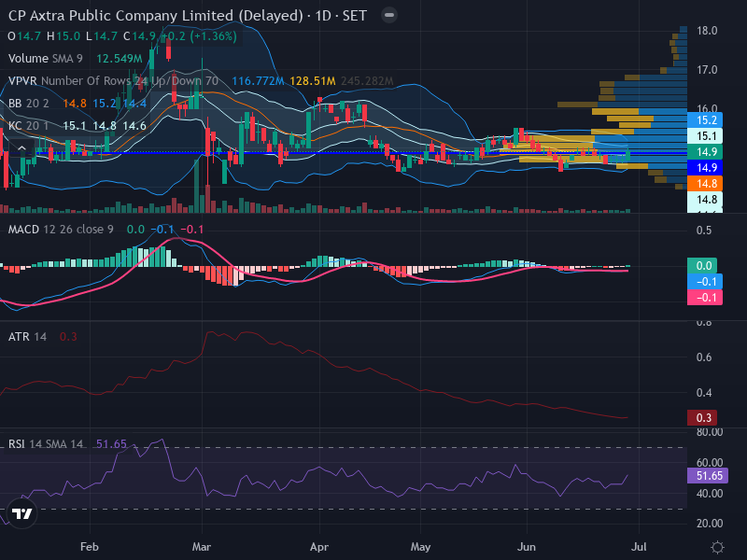Click the Jul date on time axis
Screen dimensions: 747x560
[639, 547]
